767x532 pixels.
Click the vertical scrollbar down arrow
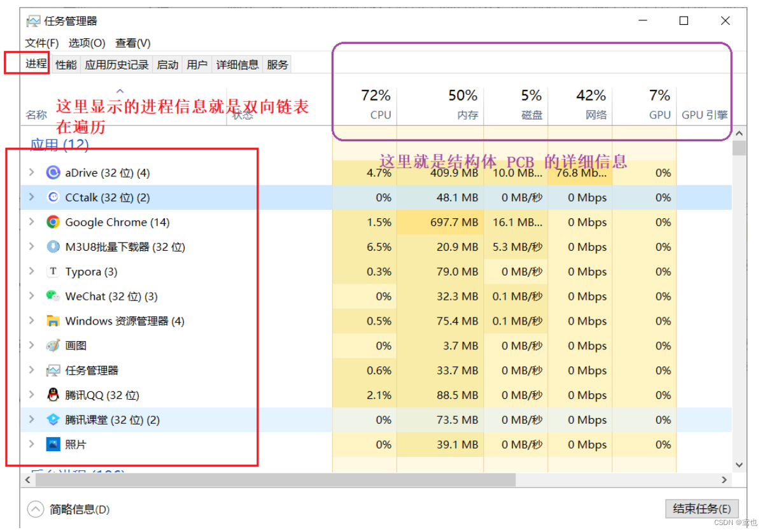pyautogui.click(x=739, y=465)
